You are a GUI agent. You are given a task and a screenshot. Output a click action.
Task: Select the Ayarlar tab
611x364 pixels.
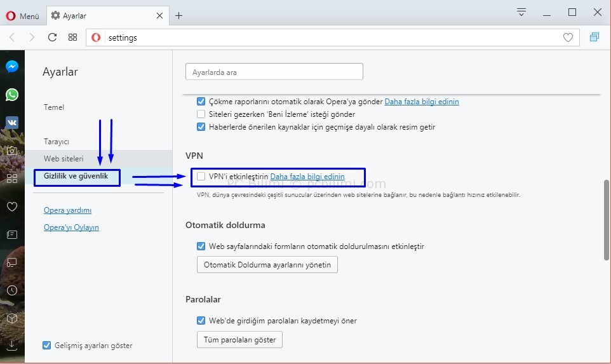point(107,16)
